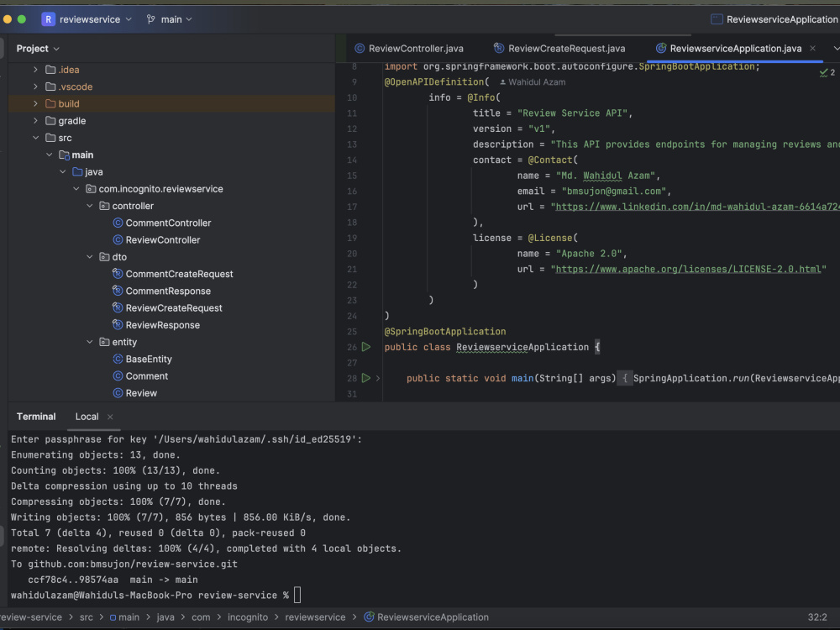
Task: Click the reviewservice breadcrumb
Action: 315,617
